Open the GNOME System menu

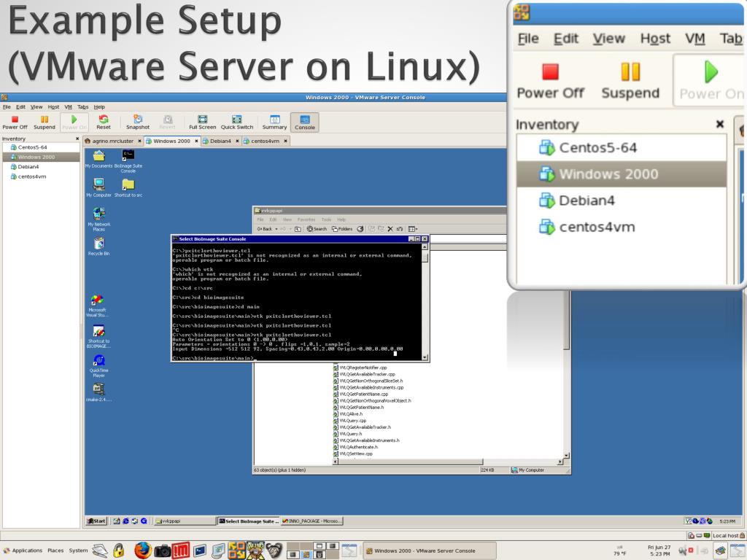pos(78,551)
